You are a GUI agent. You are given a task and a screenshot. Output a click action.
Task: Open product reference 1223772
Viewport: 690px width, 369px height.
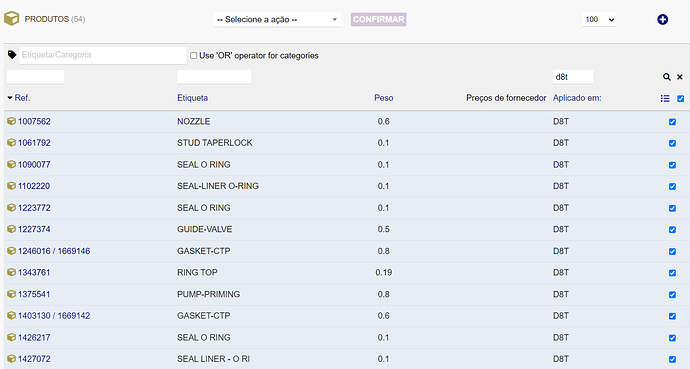(34, 208)
